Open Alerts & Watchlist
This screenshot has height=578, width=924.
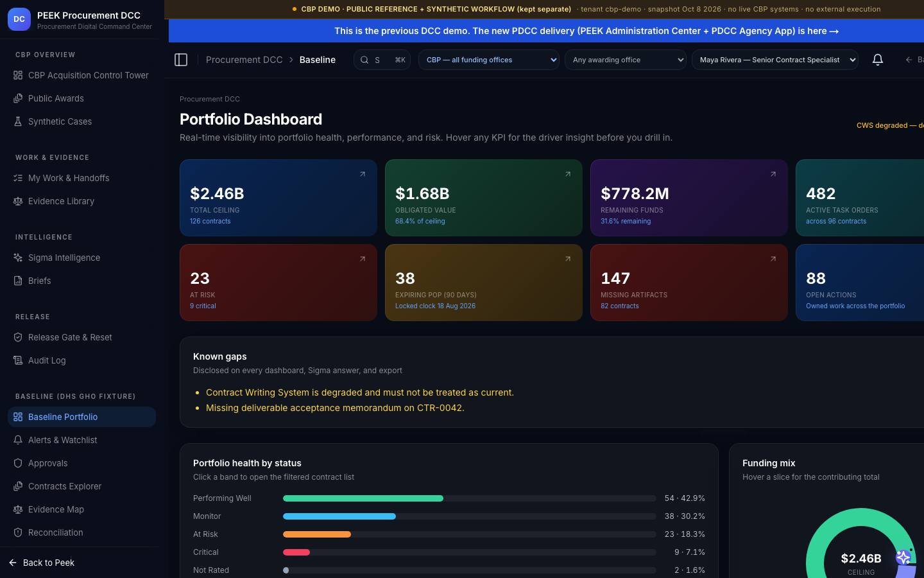pyautogui.click(x=81, y=440)
